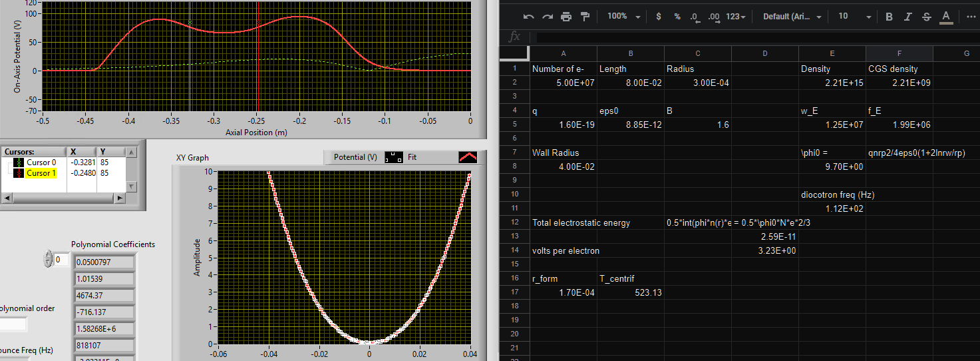980x361 pixels.
Task: Open the 123 more formats menu
Action: 735,17
